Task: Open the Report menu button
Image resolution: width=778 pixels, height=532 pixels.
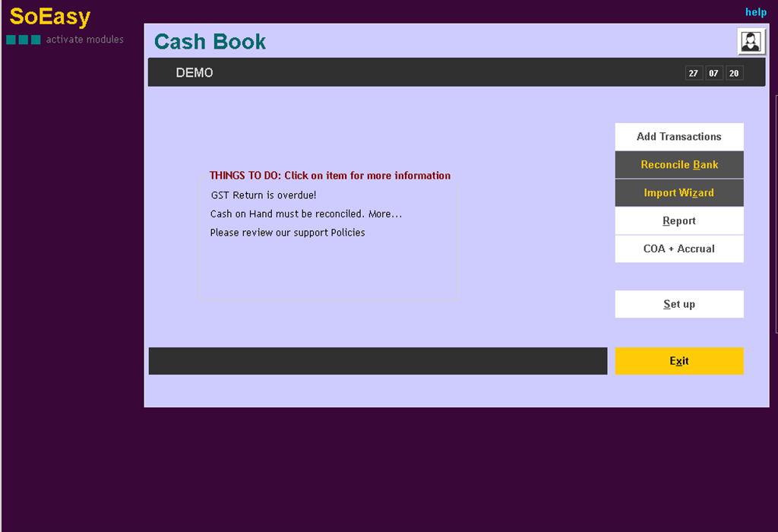Action: (x=678, y=221)
